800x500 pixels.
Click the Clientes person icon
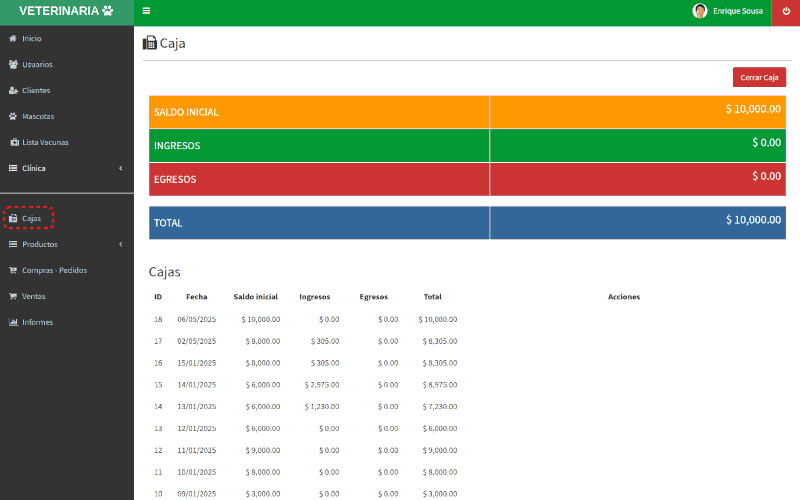coord(13,90)
